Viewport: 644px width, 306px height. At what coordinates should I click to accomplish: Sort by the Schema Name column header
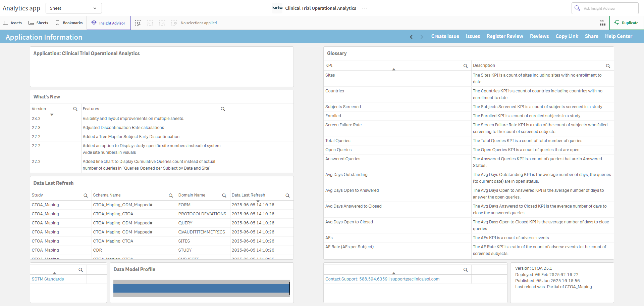pos(107,195)
